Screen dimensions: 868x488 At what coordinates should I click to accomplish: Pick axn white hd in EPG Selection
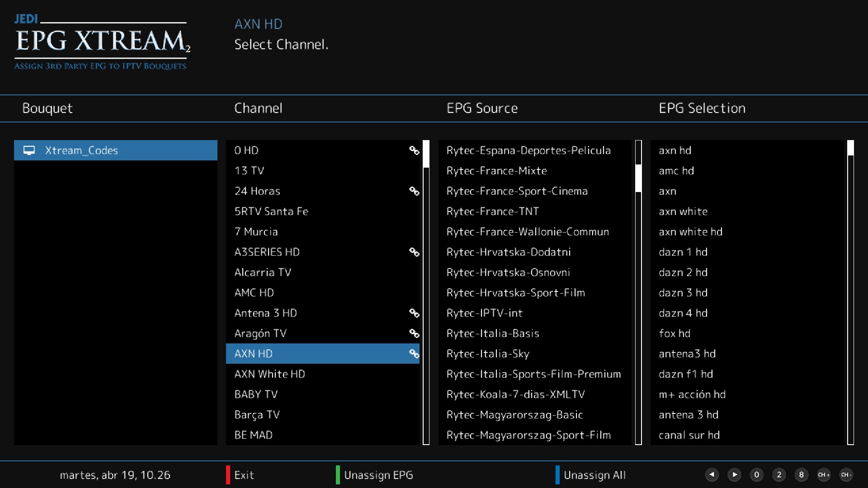point(690,232)
